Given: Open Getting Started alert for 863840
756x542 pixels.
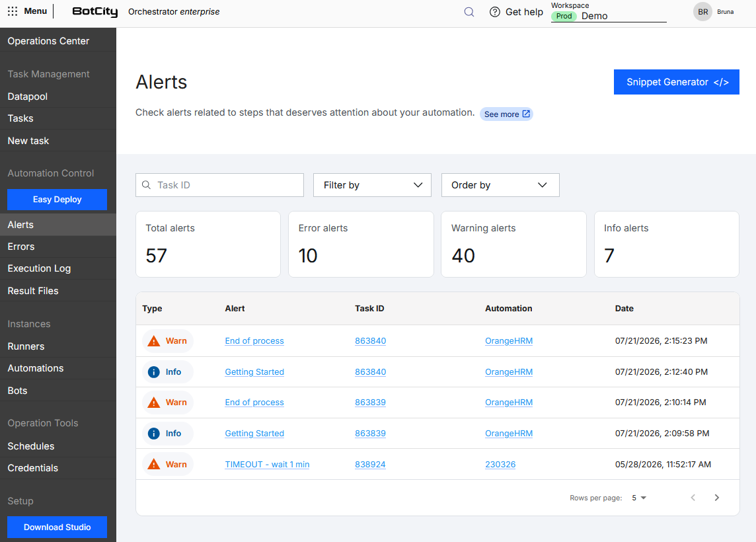Looking at the screenshot, I should click(x=254, y=371).
